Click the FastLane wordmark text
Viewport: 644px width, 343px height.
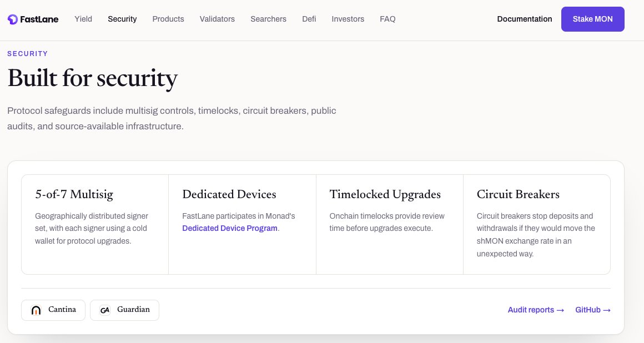pos(39,19)
